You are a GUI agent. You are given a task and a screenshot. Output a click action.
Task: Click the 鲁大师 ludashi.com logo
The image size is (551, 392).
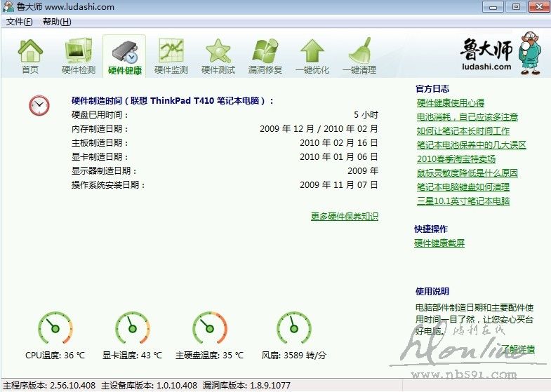(501, 54)
